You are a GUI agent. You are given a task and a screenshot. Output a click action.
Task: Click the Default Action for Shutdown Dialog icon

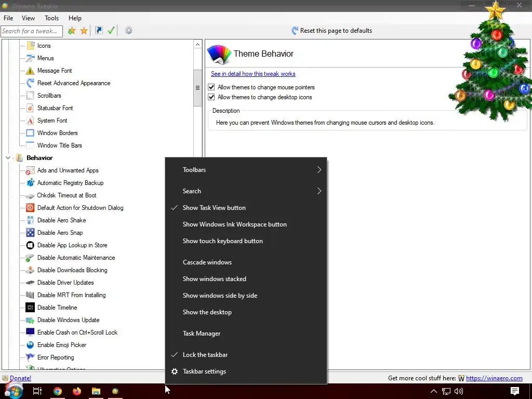click(x=30, y=208)
